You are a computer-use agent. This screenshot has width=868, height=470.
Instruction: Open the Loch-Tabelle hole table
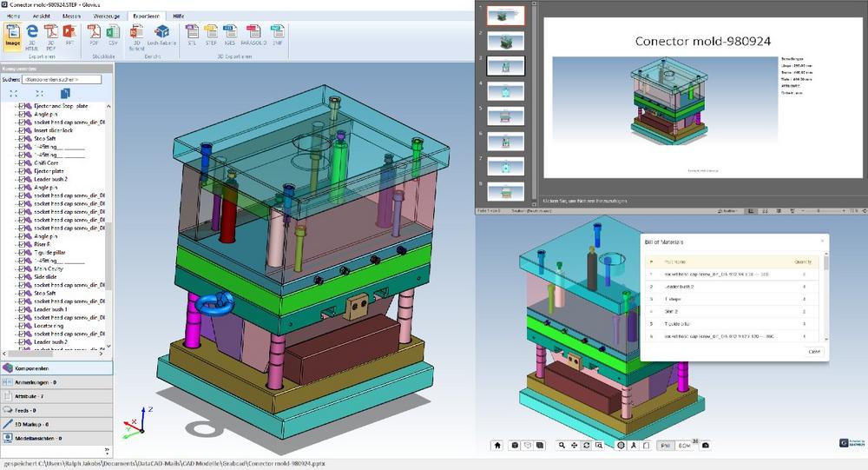pos(161,36)
